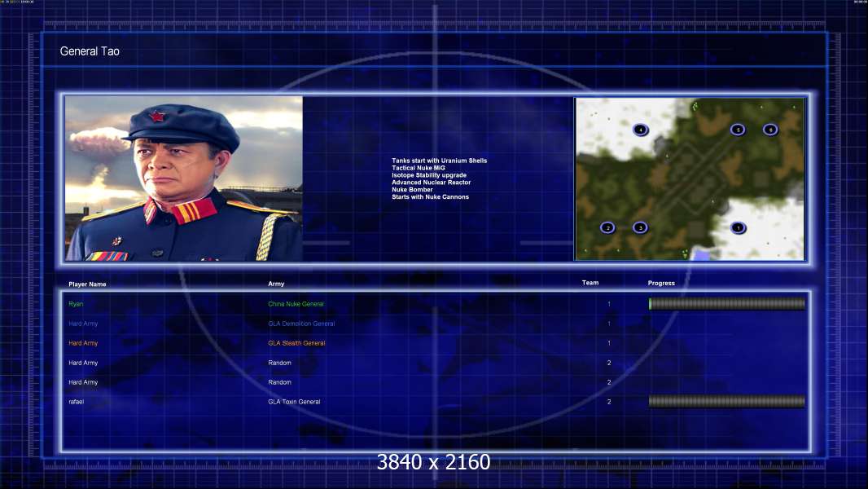The height and width of the screenshot is (489, 868).
Task: Click 'GLA Toxin General' army entry
Action: click(294, 402)
